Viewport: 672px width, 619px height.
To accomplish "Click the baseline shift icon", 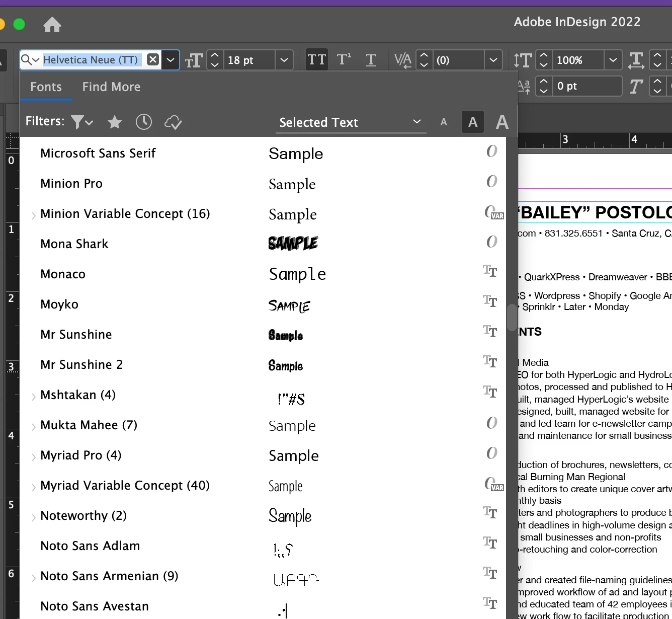I will tap(524, 87).
